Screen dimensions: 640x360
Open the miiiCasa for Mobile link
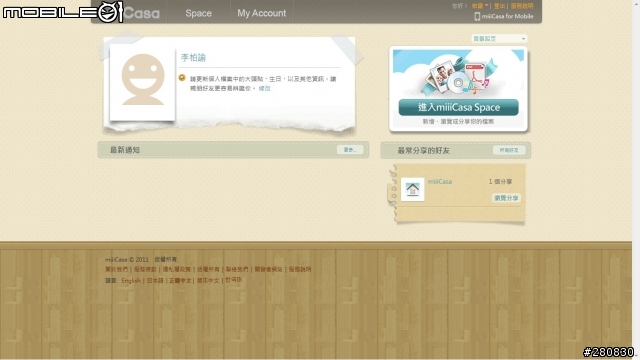(507, 16)
